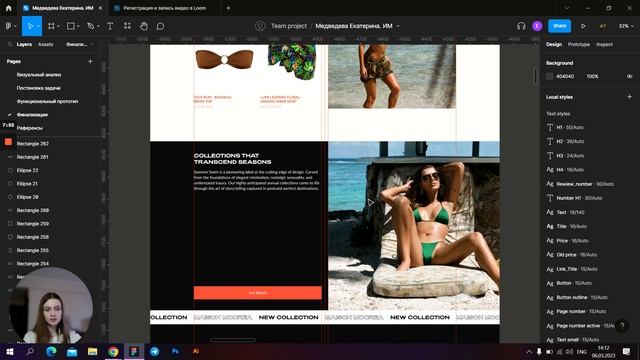Open the Resources tool
The width and height of the screenshot is (640, 360).
click(127, 26)
